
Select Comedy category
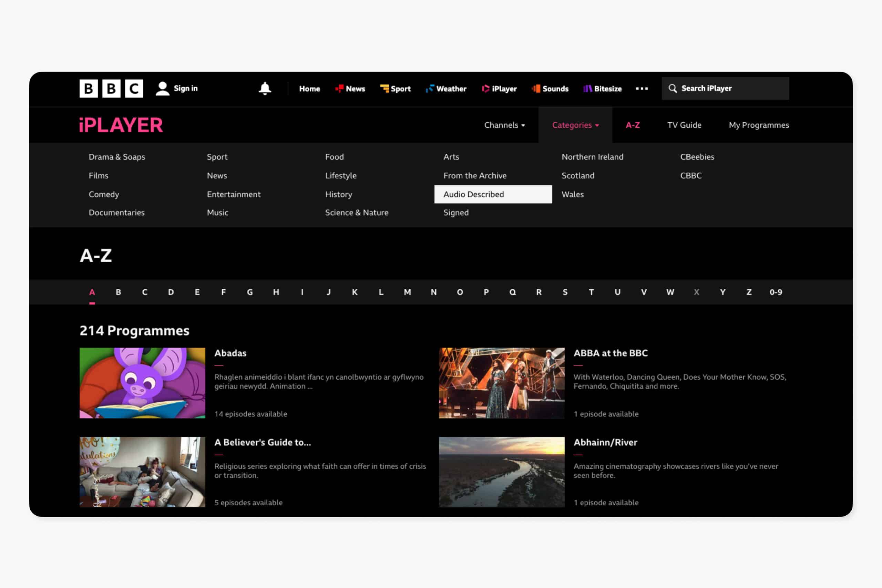point(104,195)
